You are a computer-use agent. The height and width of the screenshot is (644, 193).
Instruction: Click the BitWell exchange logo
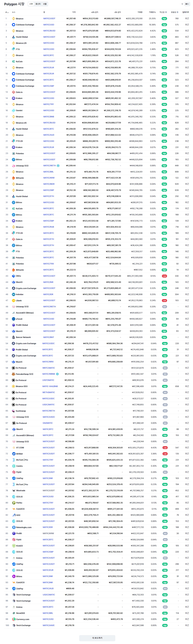click(14, 454)
